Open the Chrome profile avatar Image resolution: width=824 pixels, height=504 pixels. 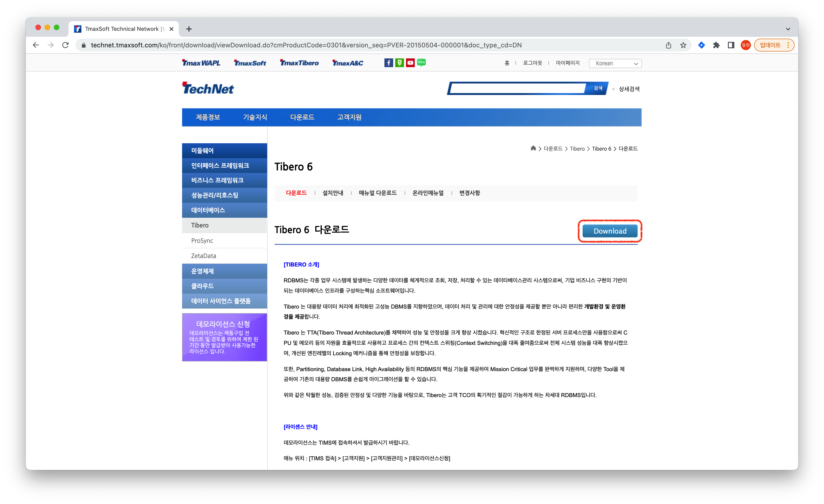point(746,45)
